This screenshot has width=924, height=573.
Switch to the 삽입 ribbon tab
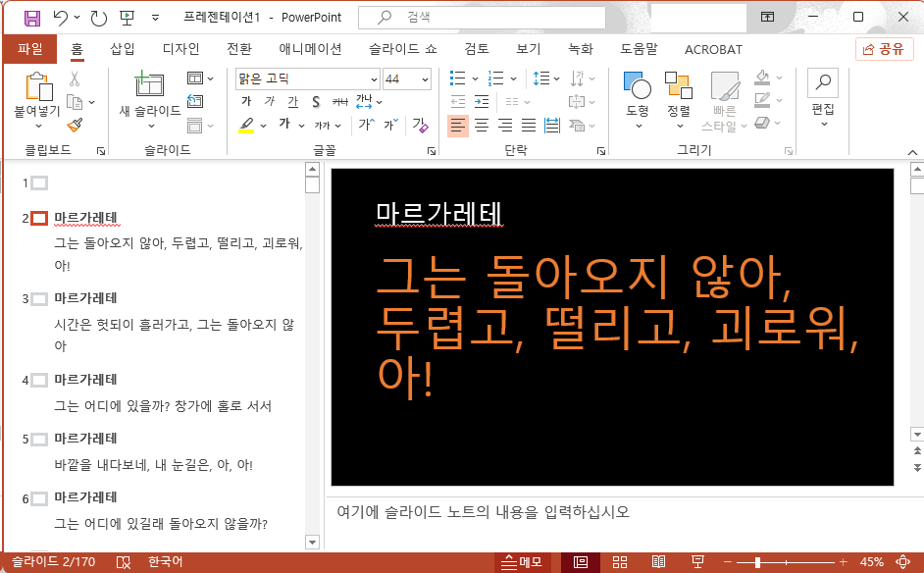tap(121, 48)
